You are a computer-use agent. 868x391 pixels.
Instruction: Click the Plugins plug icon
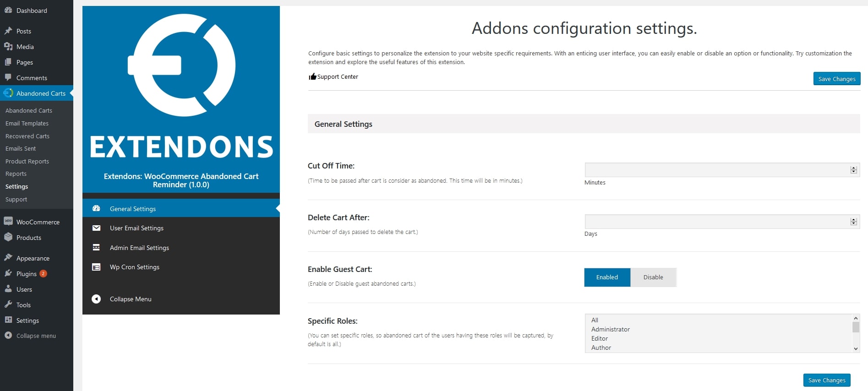coord(8,273)
